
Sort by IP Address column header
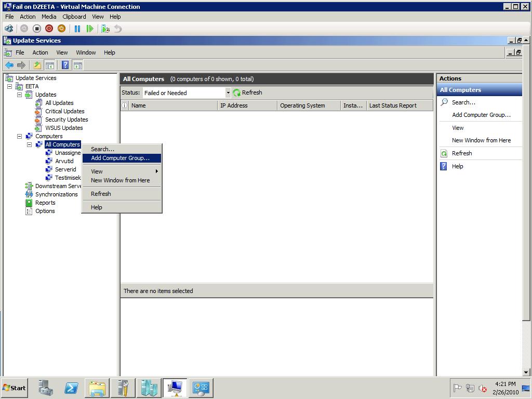[247, 105]
